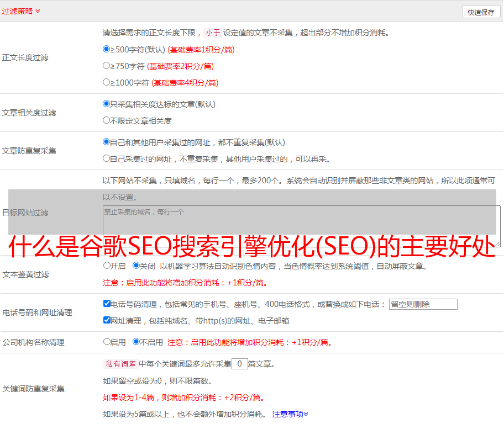The image size is (504, 424).
Task: Select 关闭 for 文本鉴黄过滤
Action: [136, 266]
